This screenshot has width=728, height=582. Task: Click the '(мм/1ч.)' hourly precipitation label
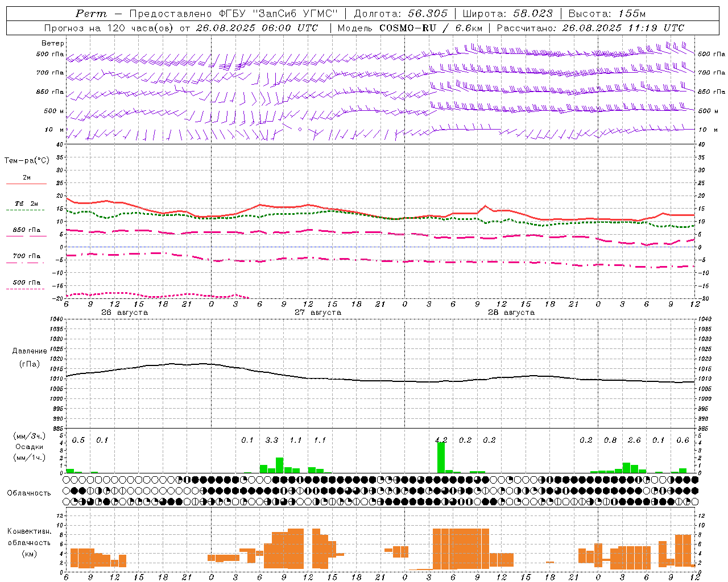tap(30, 458)
